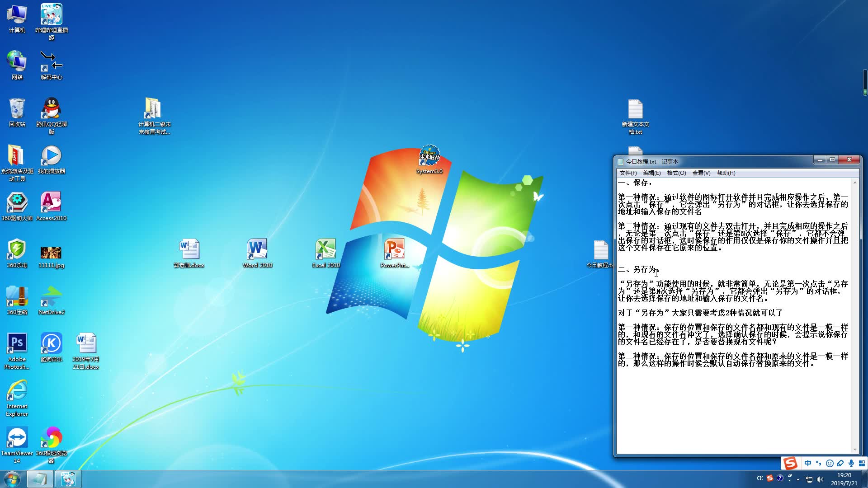Viewport: 868px width, 488px height.
Task: Click the blue help question-mark tray icon
Action: (x=780, y=478)
